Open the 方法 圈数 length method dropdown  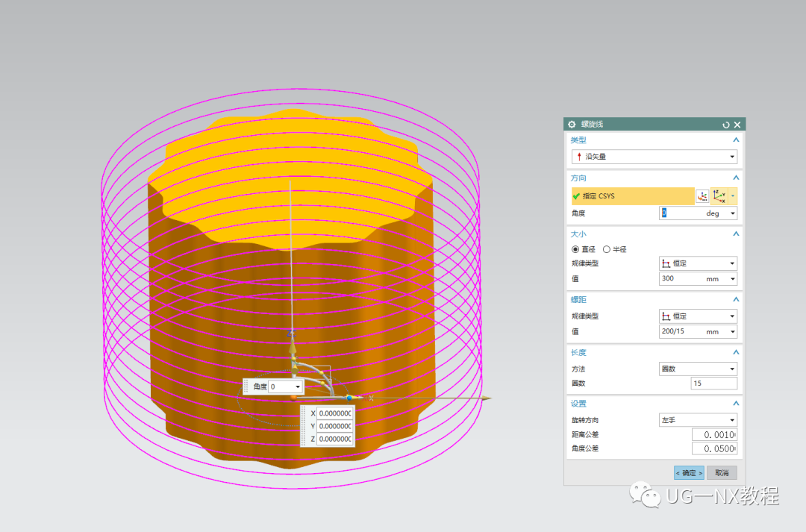[698, 369]
